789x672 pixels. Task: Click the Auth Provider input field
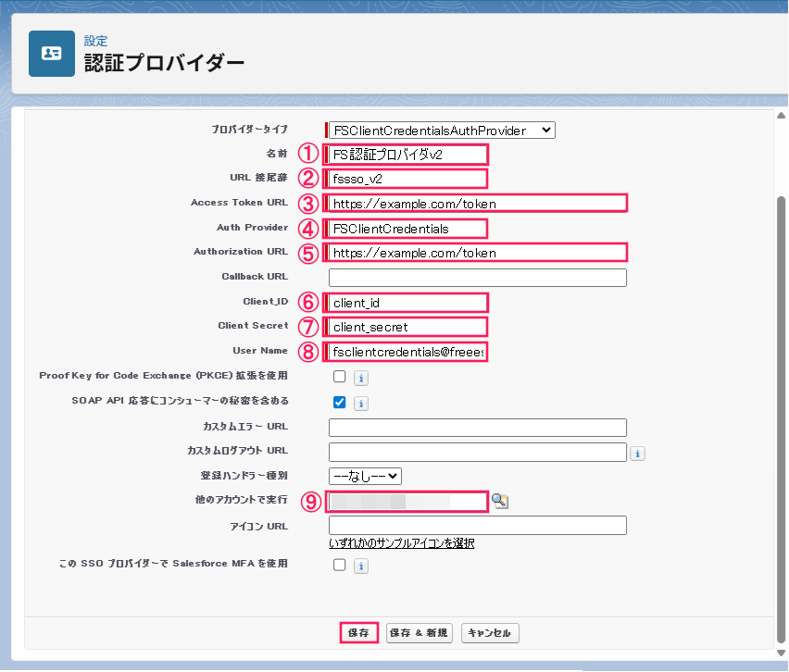pyautogui.click(x=407, y=229)
